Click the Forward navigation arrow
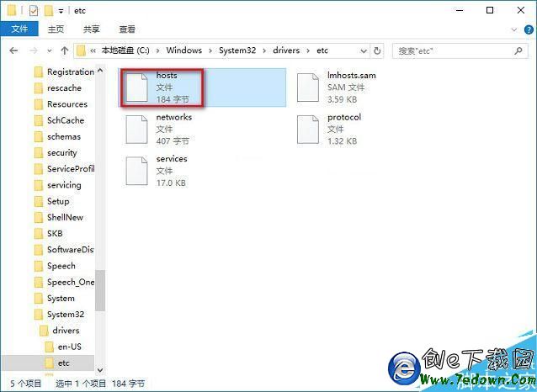The image size is (537, 392). [33, 50]
